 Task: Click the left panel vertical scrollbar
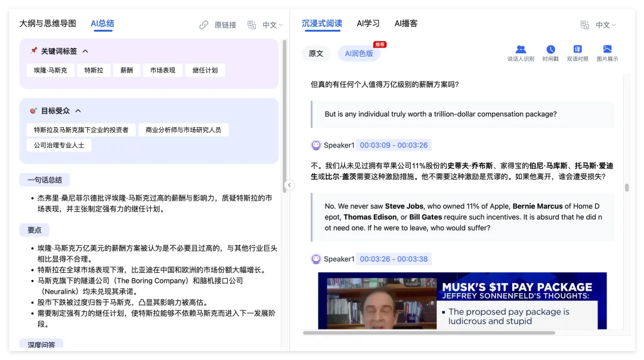(284, 115)
